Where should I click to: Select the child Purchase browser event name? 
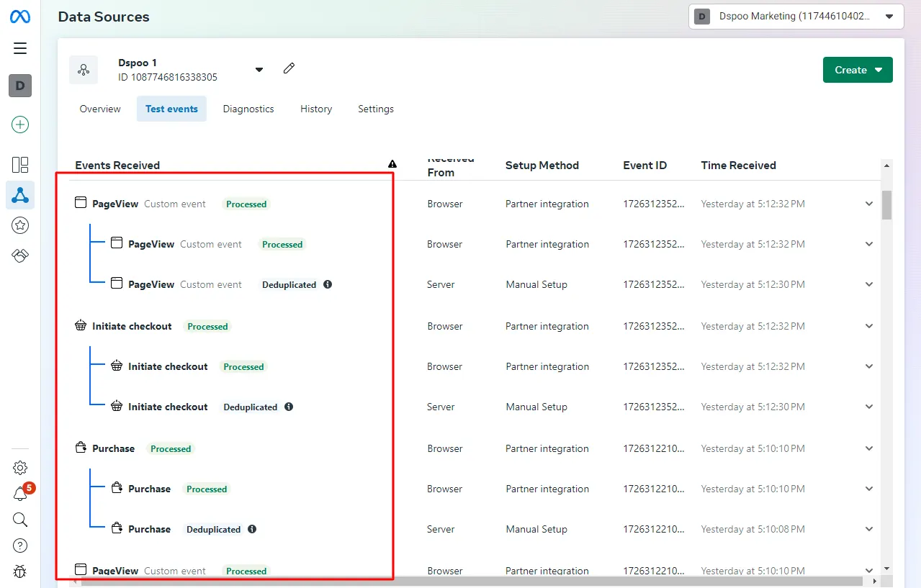click(x=149, y=489)
